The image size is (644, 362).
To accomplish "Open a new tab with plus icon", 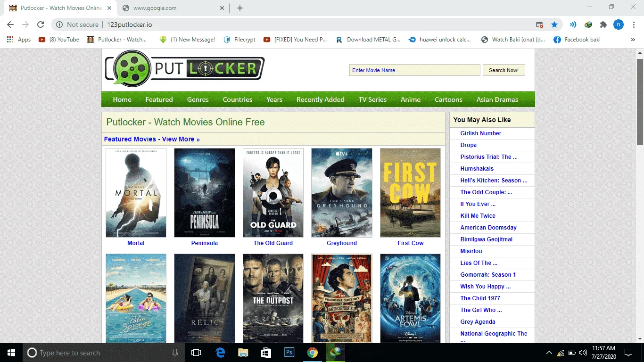I will 239,8.
